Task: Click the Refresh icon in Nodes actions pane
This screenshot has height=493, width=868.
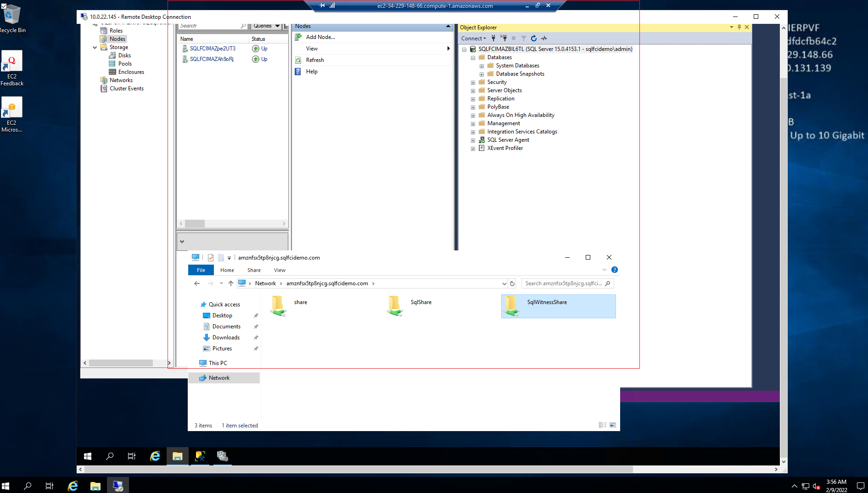Action: pos(298,60)
